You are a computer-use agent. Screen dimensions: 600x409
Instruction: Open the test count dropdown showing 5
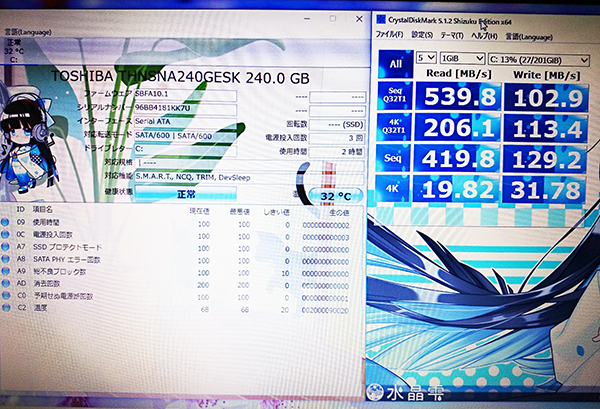[x=426, y=58]
